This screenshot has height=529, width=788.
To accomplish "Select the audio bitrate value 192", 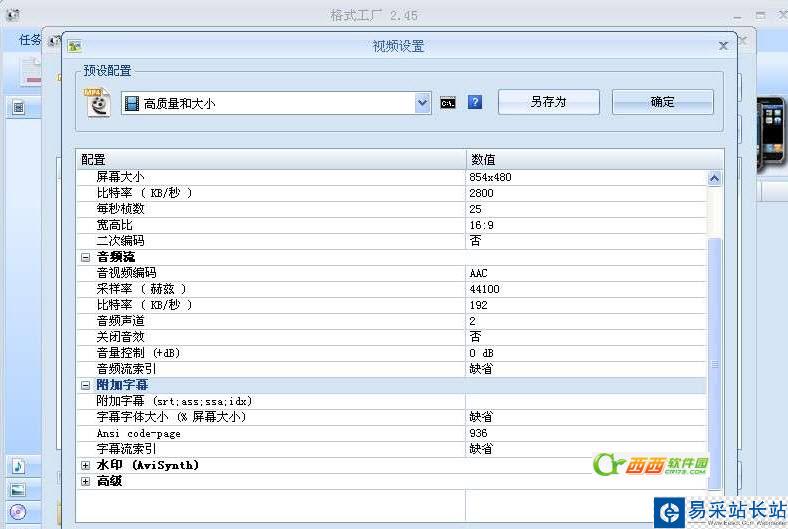I will (478, 305).
